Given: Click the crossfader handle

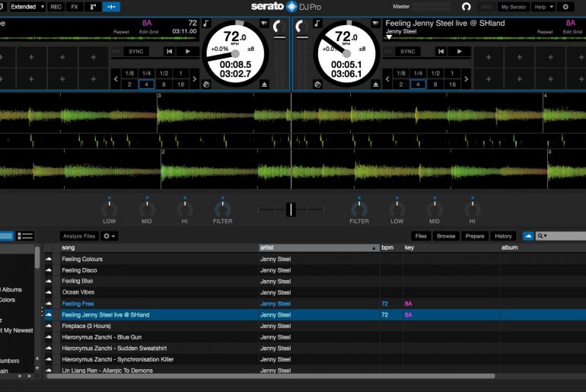Looking at the screenshot, I should (x=291, y=209).
